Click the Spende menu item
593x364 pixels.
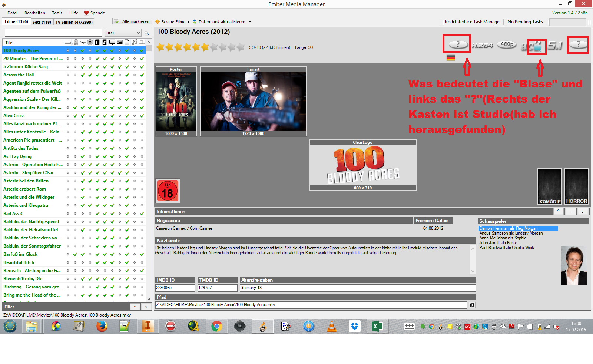pos(95,13)
